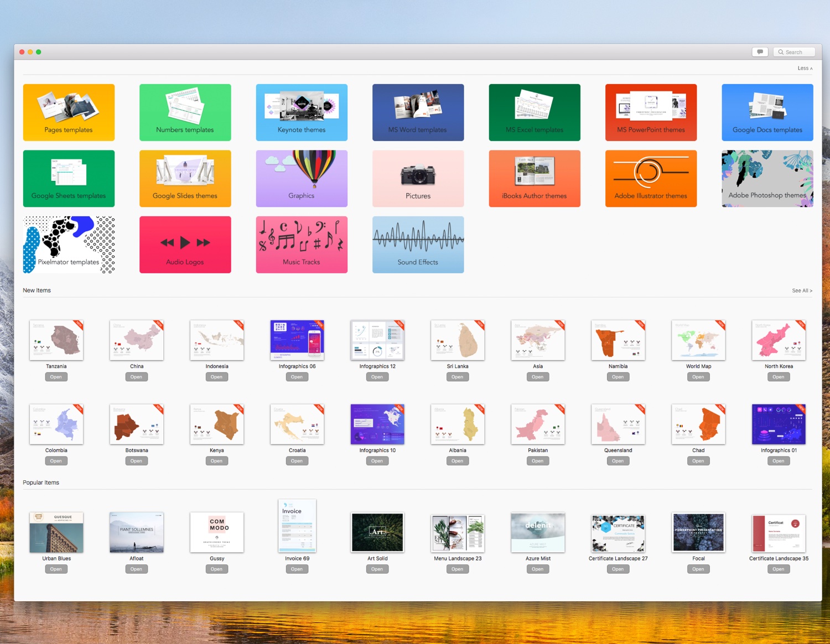Click the Urban Blues popular item thumbnail
830x644 pixels.
tap(56, 532)
